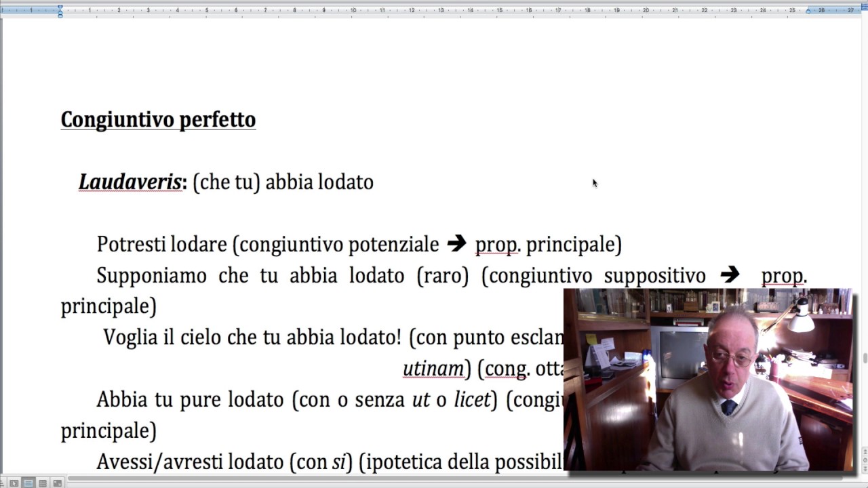
Task: Click the word "Laudaveris"
Action: (x=130, y=182)
